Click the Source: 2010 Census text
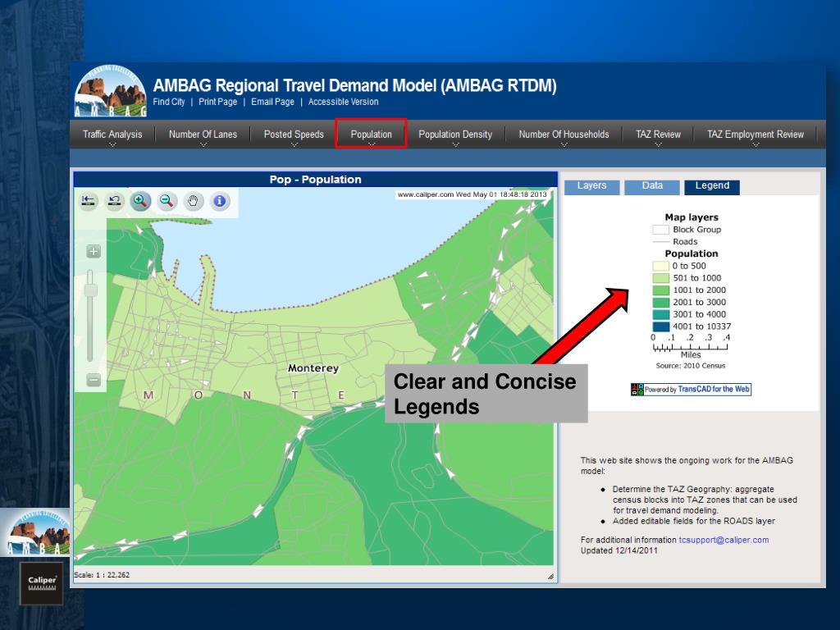The width and height of the screenshot is (840, 630). point(691,366)
